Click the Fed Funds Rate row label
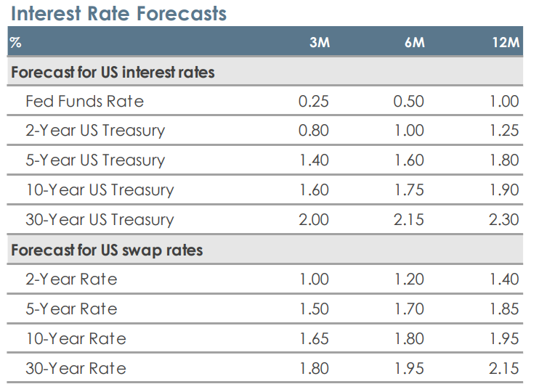Screen dimensions: 539x392 (84, 101)
